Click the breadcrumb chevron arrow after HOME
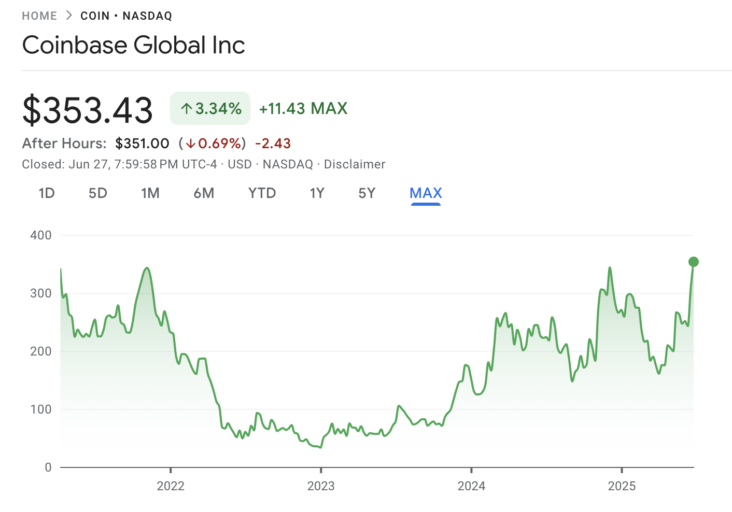 coord(69,16)
